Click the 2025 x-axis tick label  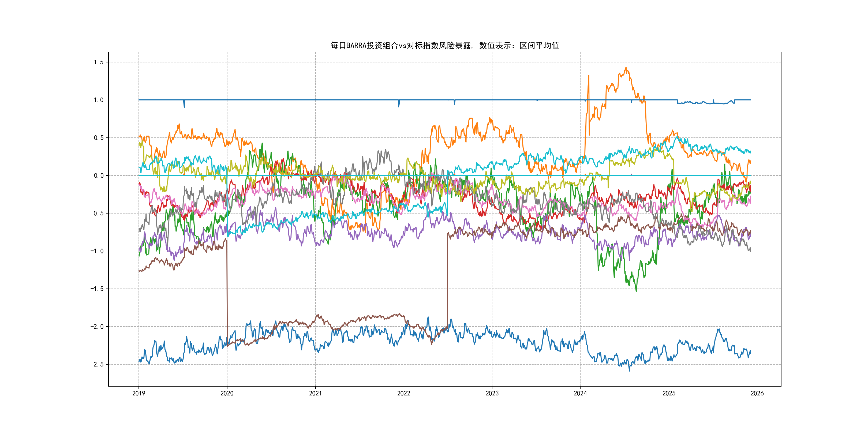[x=669, y=393]
